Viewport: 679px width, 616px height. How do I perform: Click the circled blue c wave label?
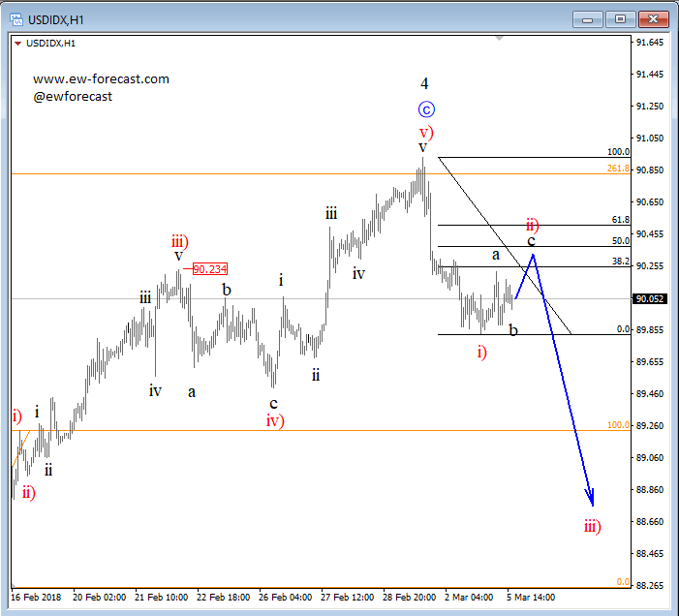pyautogui.click(x=426, y=109)
